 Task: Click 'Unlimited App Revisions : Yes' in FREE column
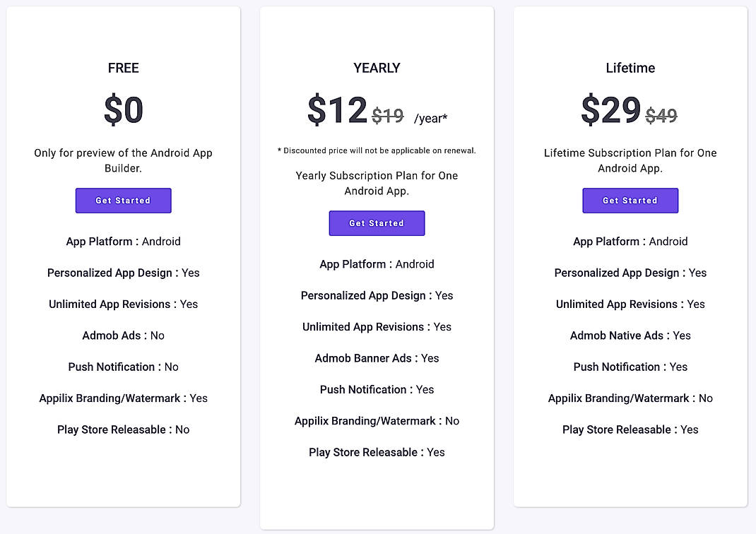pos(123,304)
